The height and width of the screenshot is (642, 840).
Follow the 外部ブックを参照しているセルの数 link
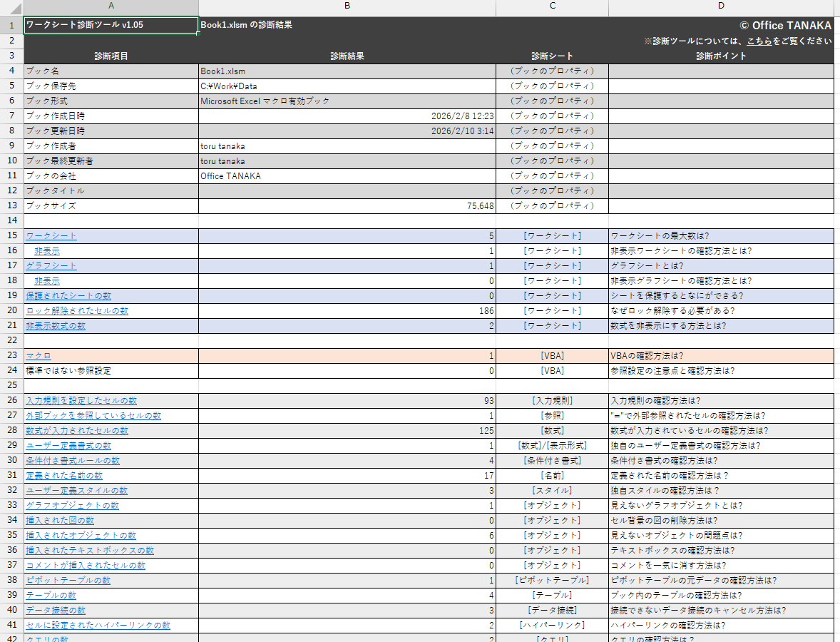click(x=93, y=416)
